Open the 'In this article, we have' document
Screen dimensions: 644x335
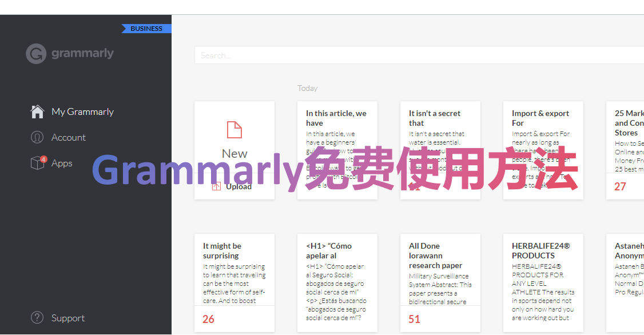click(x=337, y=150)
